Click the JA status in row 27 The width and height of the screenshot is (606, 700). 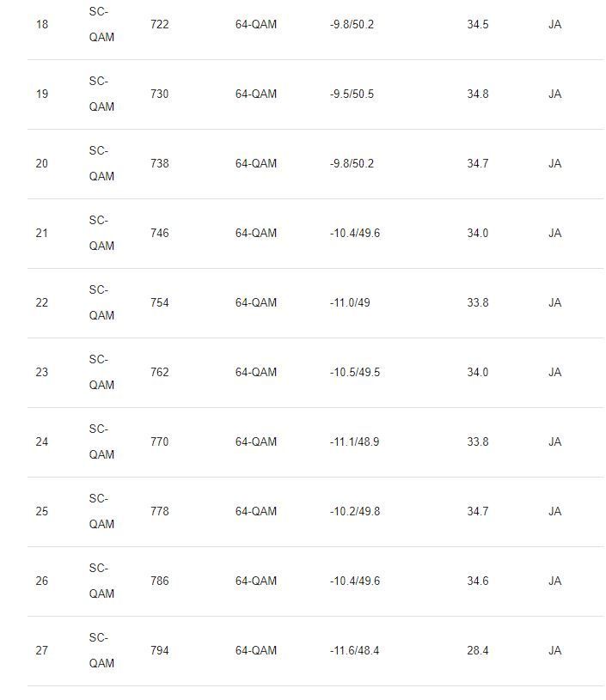tap(555, 651)
